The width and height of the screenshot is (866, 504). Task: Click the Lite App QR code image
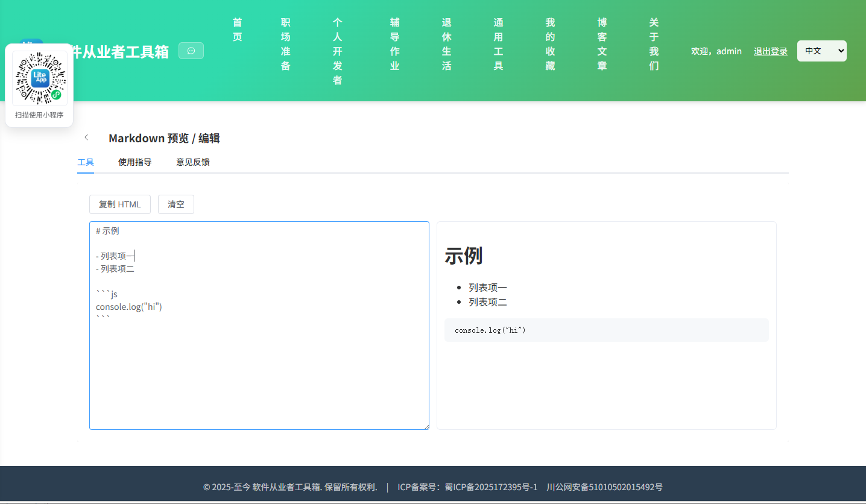coord(39,78)
